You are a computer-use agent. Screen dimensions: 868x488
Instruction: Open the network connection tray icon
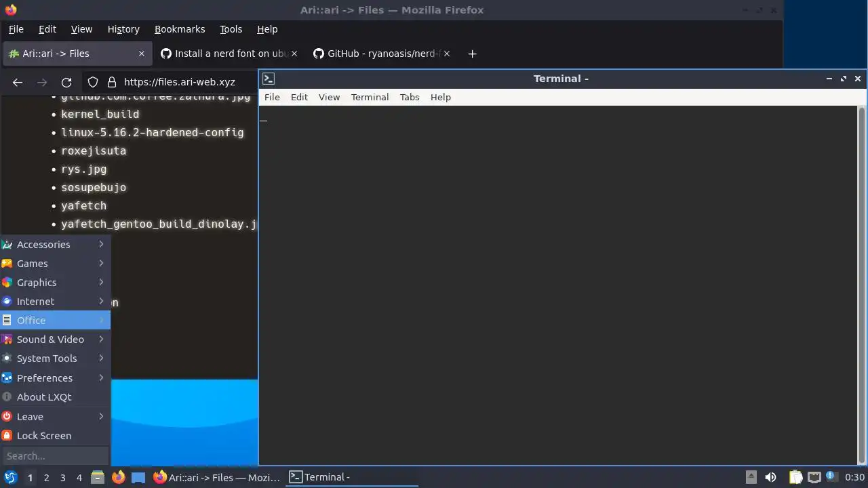pyautogui.click(x=814, y=477)
